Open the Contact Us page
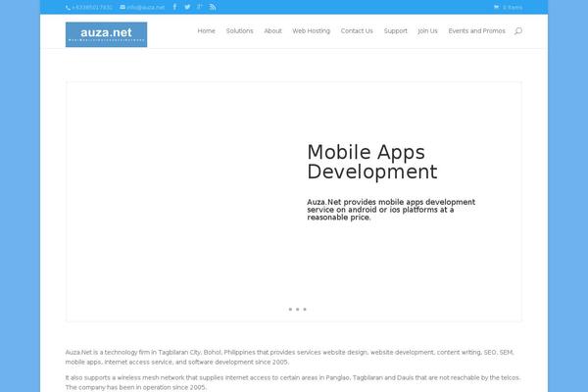Screen dimensions: 588x392 [x=357, y=30]
